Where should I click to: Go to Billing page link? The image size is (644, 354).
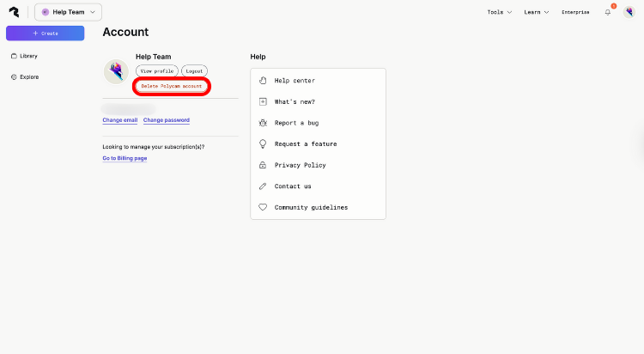(125, 158)
